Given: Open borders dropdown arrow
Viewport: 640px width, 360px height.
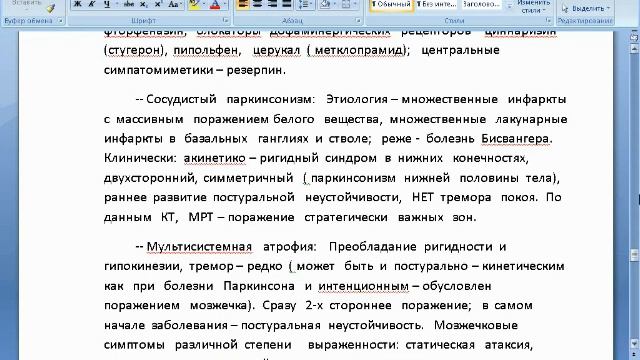Looking at the screenshot, I should point(355,4).
